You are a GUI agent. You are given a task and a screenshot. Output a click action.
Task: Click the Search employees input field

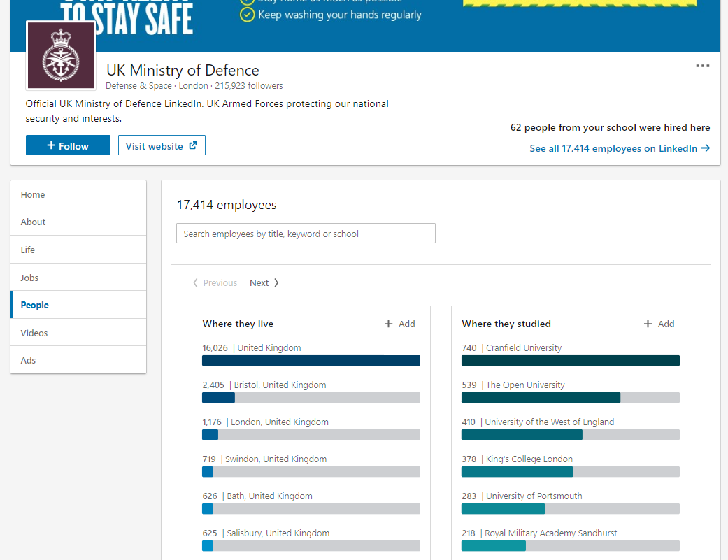click(306, 234)
